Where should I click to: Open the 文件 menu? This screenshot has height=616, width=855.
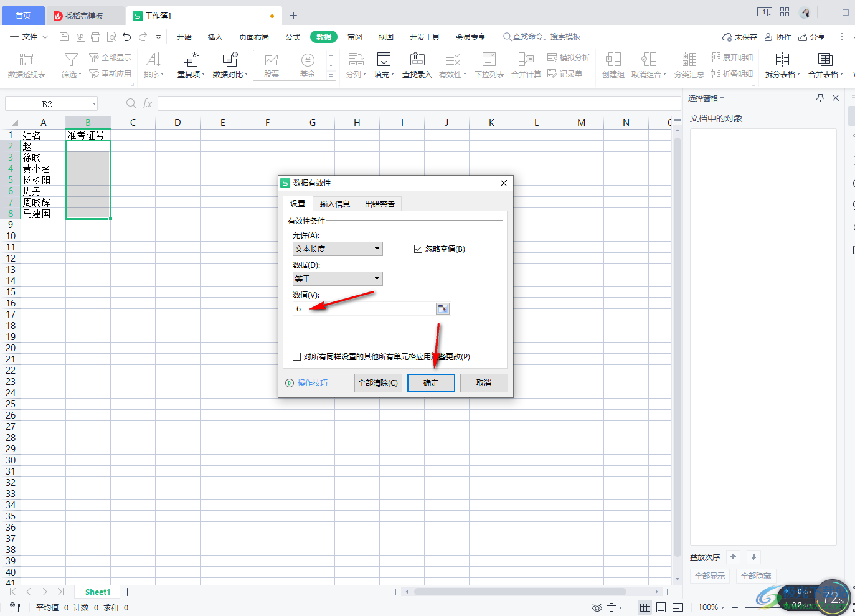coord(29,37)
